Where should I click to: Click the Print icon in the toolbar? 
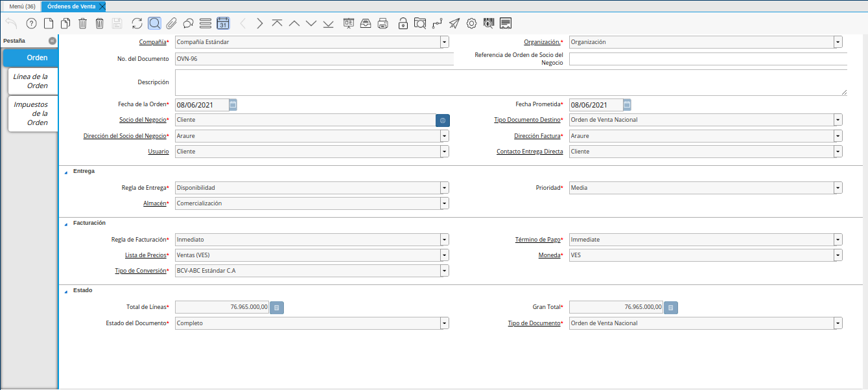383,23
